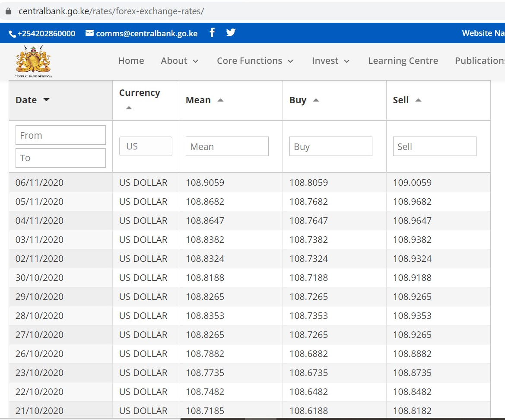Viewport: 505px width, 420px height.
Task: Select the date 04/11/2020
Action: (x=39, y=221)
